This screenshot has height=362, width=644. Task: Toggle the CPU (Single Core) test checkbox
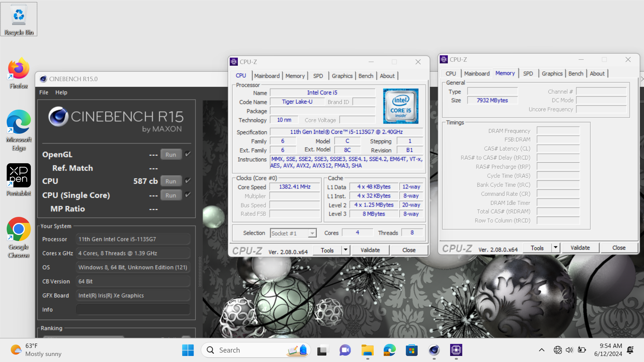coord(188,195)
